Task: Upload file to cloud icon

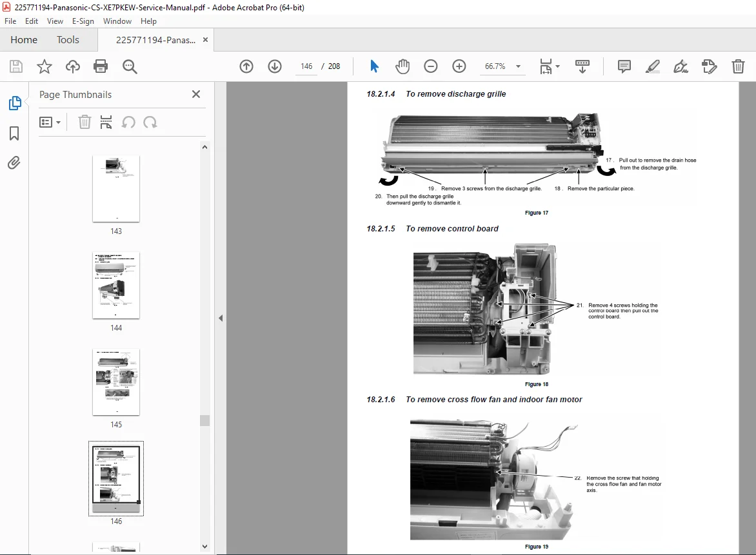Action: point(73,66)
